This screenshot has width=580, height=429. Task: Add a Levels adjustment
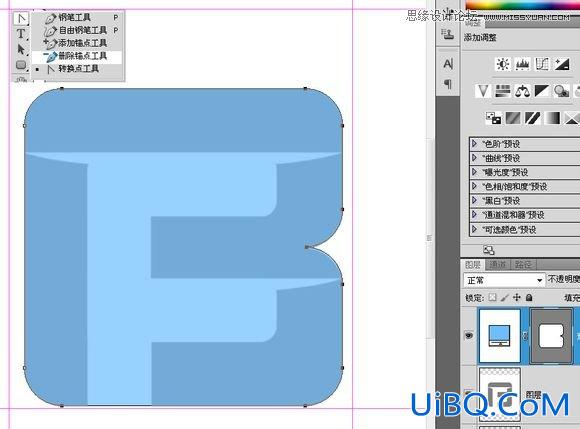(x=522, y=64)
